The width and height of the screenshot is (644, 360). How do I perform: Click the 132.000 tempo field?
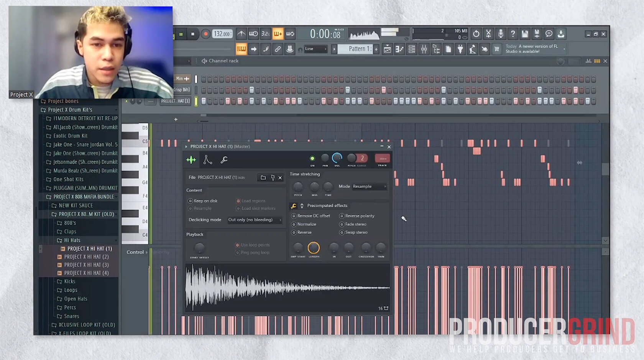click(222, 34)
